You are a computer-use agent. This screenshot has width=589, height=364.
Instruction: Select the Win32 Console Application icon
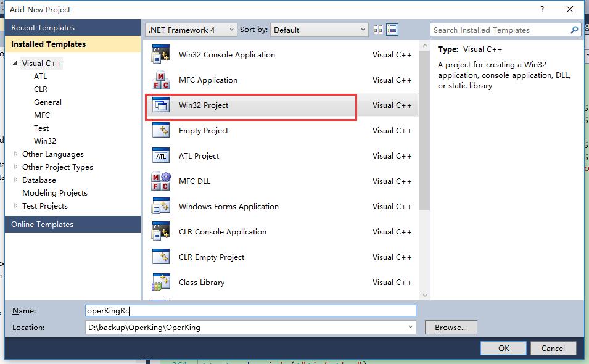(161, 54)
